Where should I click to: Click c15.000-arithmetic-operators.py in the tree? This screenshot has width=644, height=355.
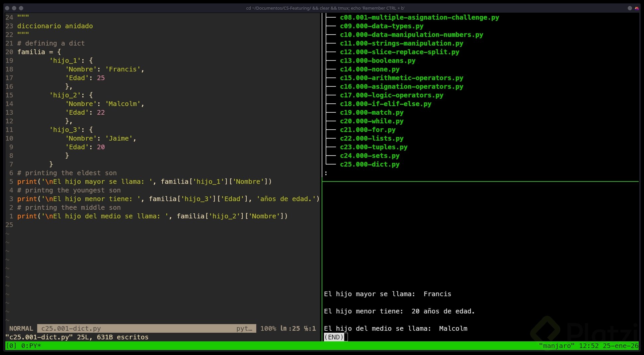402,78
